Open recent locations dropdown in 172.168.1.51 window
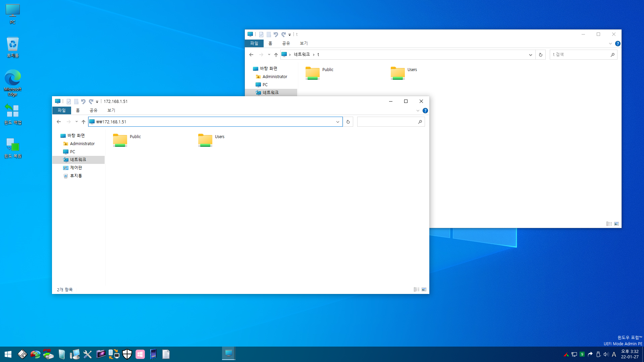Image resolution: width=644 pixels, height=362 pixels. click(76, 122)
